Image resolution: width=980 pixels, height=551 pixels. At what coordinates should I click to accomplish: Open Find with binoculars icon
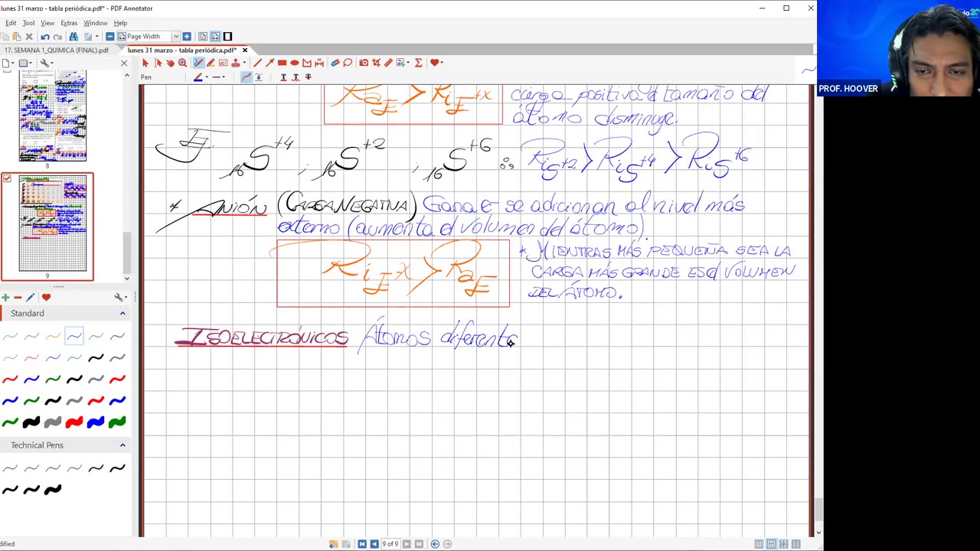73,37
